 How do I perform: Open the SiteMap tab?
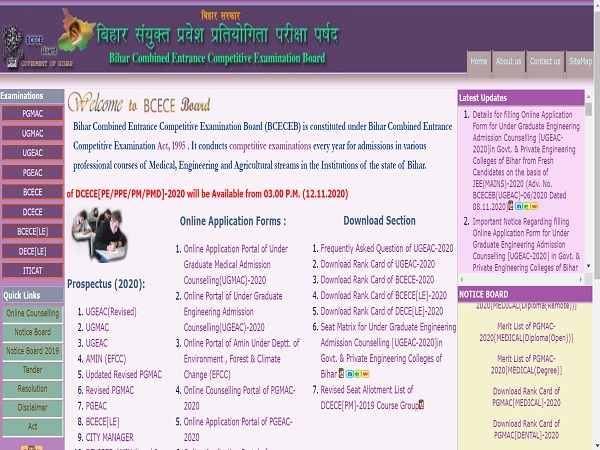click(580, 61)
